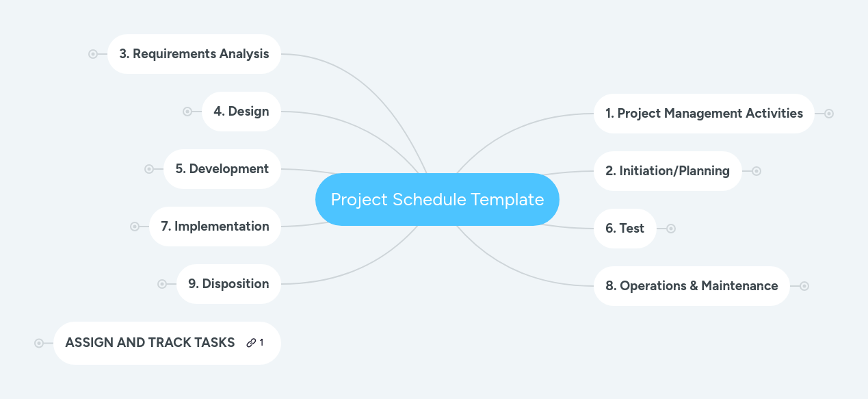Select the central Project Schedule Template node

[437, 199]
